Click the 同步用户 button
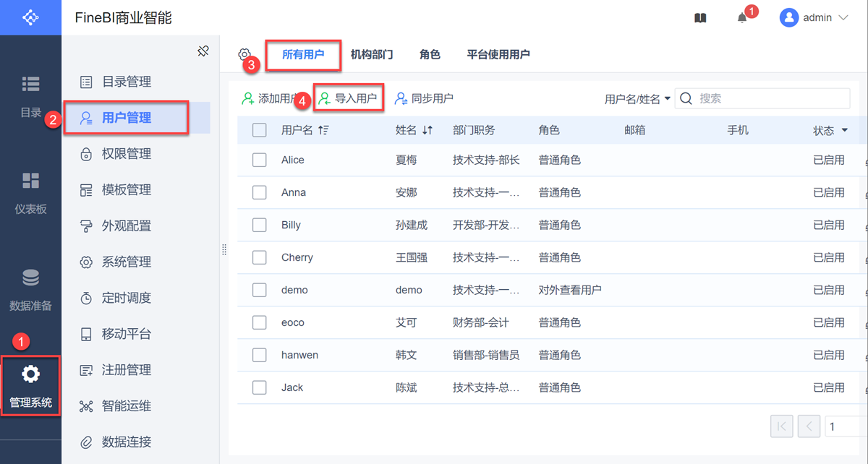868x464 pixels. point(424,99)
